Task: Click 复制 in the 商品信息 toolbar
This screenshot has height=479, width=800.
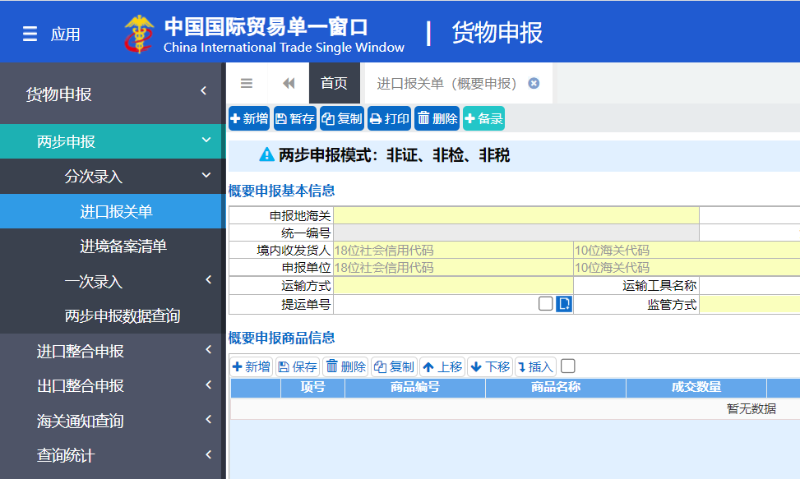Action: pyautogui.click(x=393, y=366)
